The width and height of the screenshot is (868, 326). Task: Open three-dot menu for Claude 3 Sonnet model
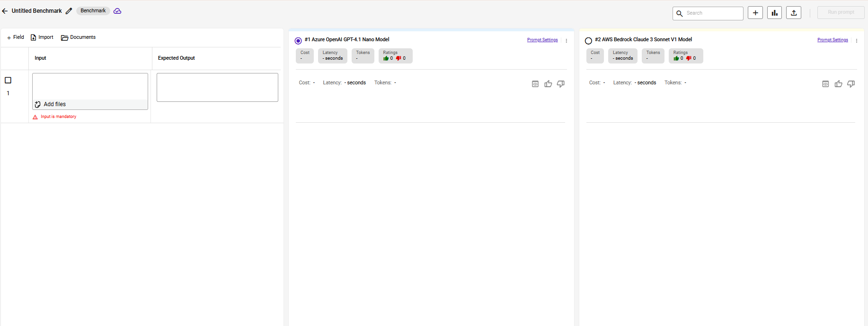857,41
